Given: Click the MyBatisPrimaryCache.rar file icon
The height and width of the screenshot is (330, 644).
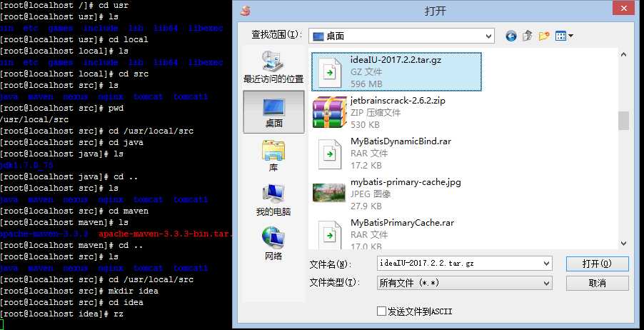Looking at the screenshot, I should 330,235.
